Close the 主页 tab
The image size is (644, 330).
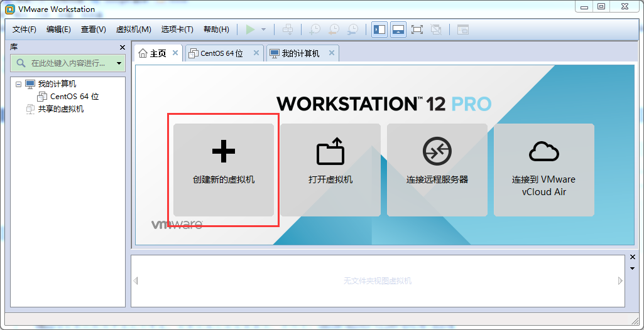pyautogui.click(x=175, y=53)
